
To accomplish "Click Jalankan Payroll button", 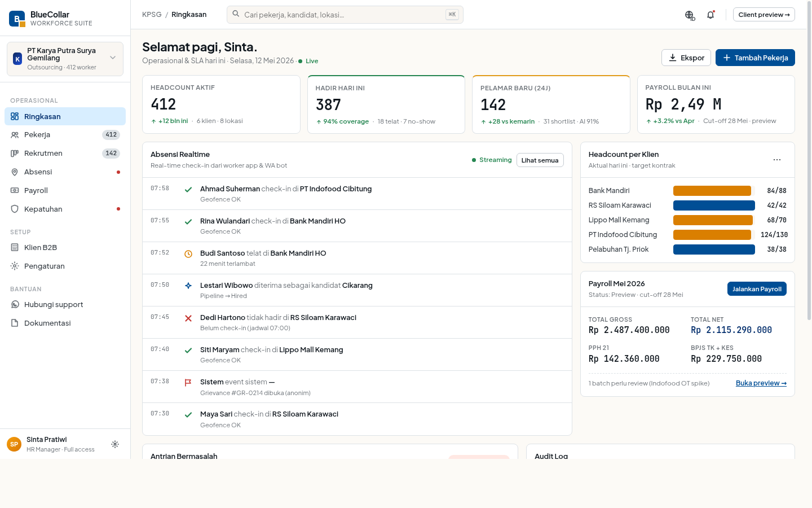I will pyautogui.click(x=757, y=289).
